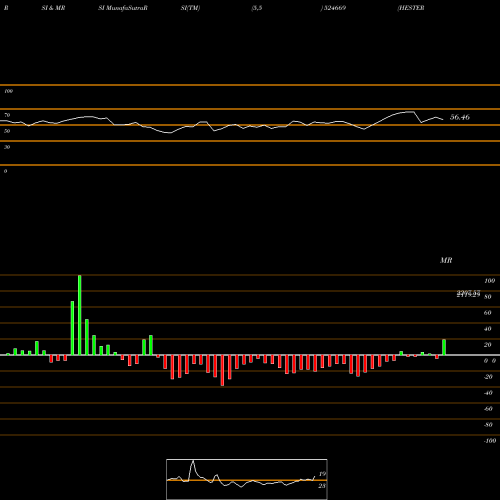
Task: Click the MR panel title label
Action: pyautogui.click(x=446, y=260)
